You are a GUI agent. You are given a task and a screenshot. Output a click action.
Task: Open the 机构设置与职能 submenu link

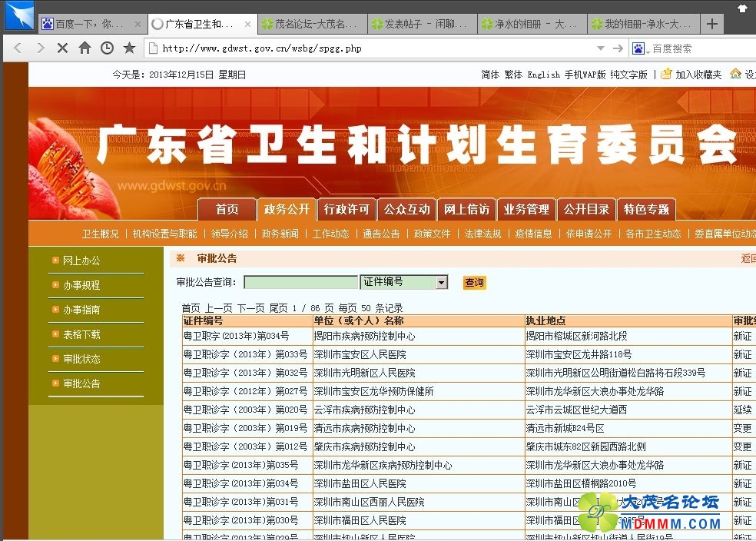pyautogui.click(x=165, y=234)
